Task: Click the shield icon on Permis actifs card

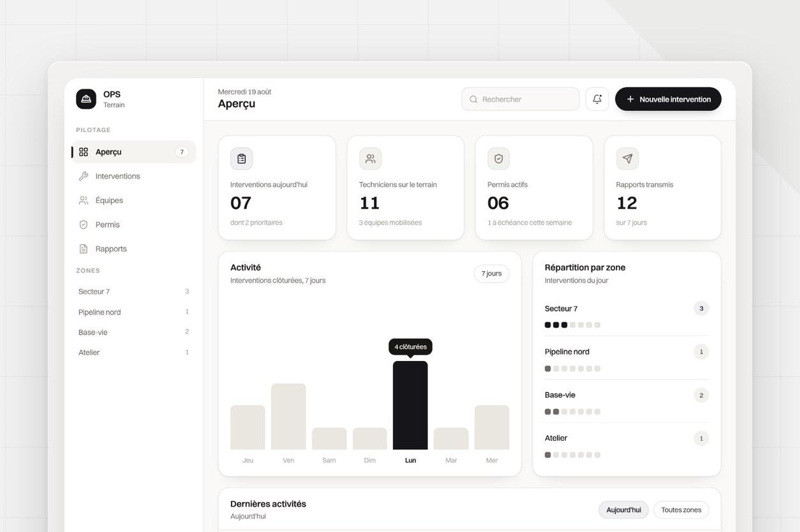Action: tap(499, 159)
